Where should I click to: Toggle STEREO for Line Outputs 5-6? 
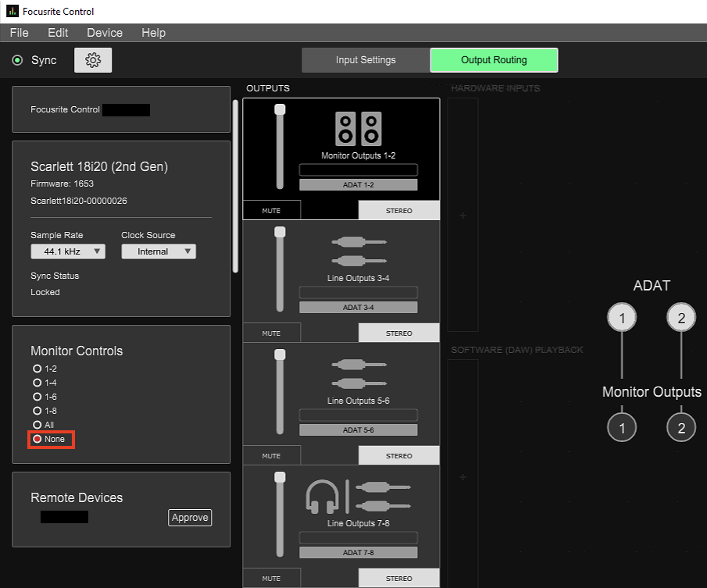(399, 455)
